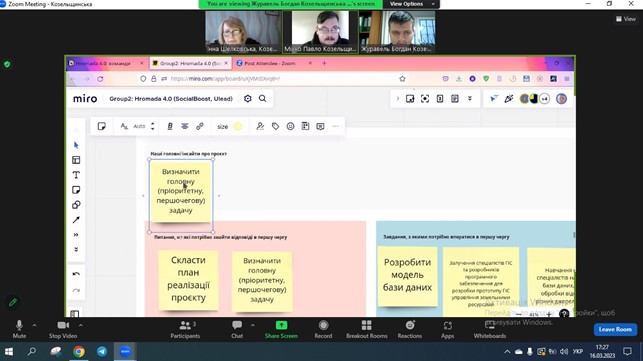The image size is (643, 361).
Task: Switch to Hromada 4.0 команди browser tab
Action: coord(106,63)
